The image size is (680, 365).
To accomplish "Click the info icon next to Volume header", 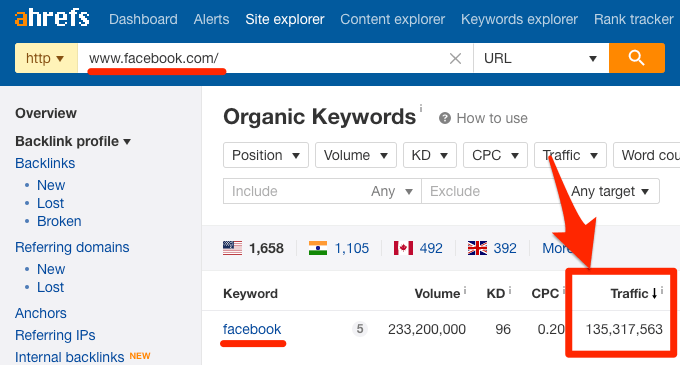I will pos(465,290).
